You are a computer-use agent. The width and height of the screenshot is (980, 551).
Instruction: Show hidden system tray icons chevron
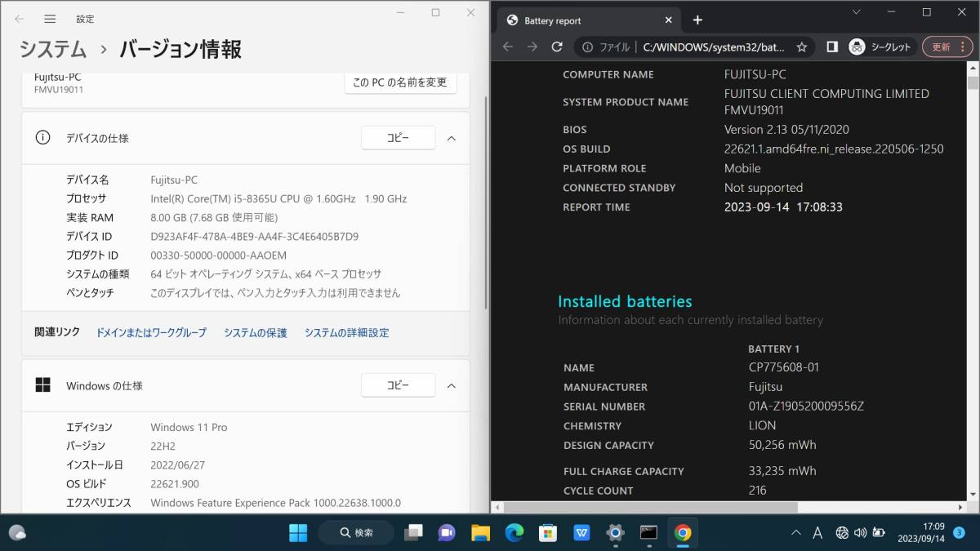(x=796, y=533)
